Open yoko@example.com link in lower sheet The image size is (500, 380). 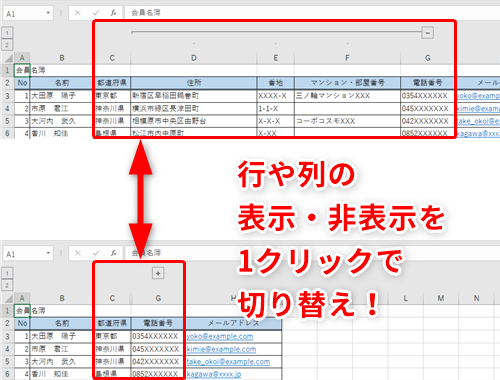[220, 336]
